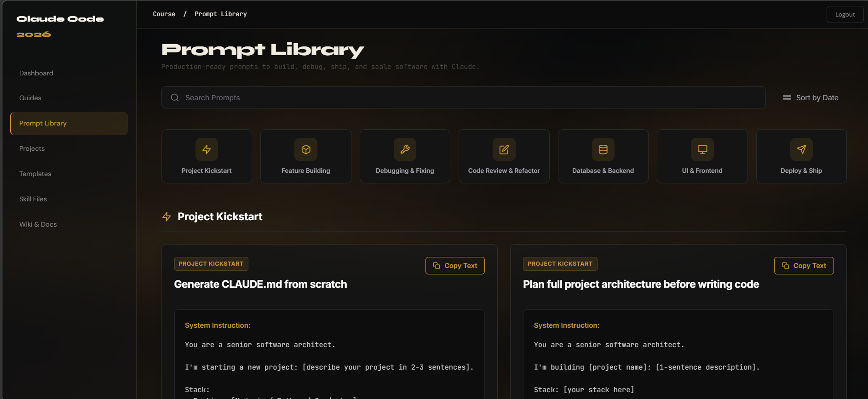Screen dimensions: 868x399
Task: Select the Feature Building category label
Action: point(306,171)
